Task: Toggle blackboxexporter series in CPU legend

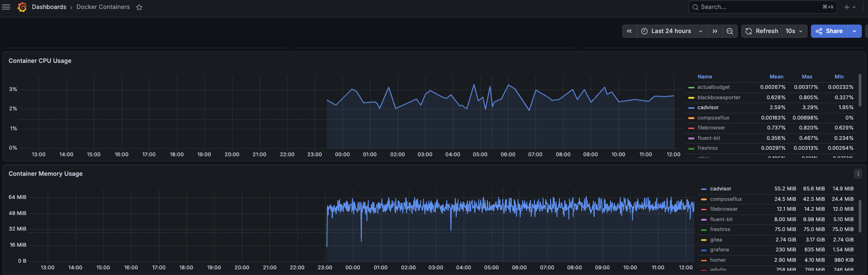Action: click(718, 98)
